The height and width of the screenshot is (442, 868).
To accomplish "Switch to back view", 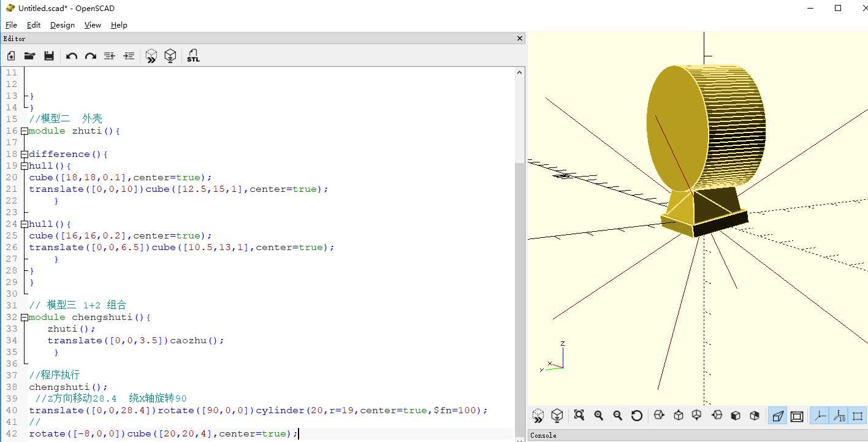I will [755, 416].
